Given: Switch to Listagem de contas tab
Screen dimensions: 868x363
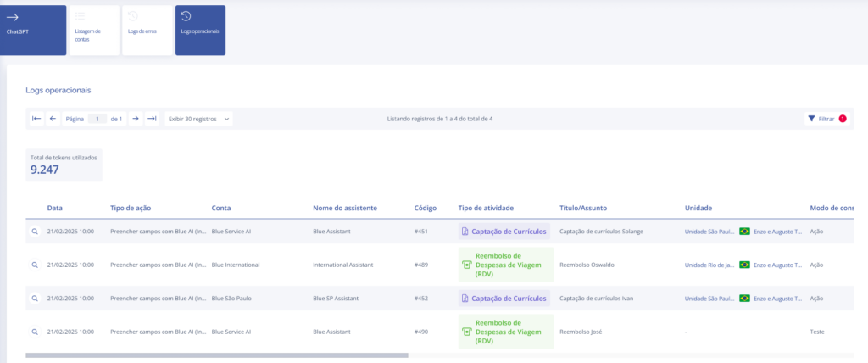Looking at the screenshot, I should tap(93, 30).
